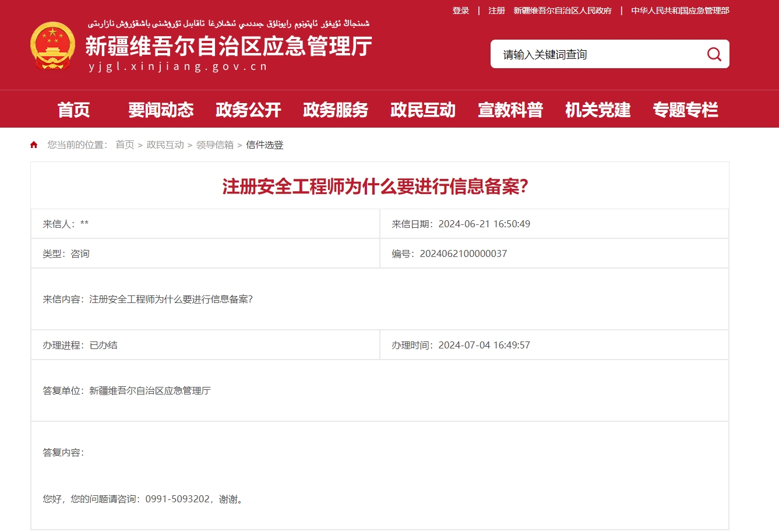The width and height of the screenshot is (779, 532).
Task: Click the magnifier search icon
Action: (x=714, y=54)
